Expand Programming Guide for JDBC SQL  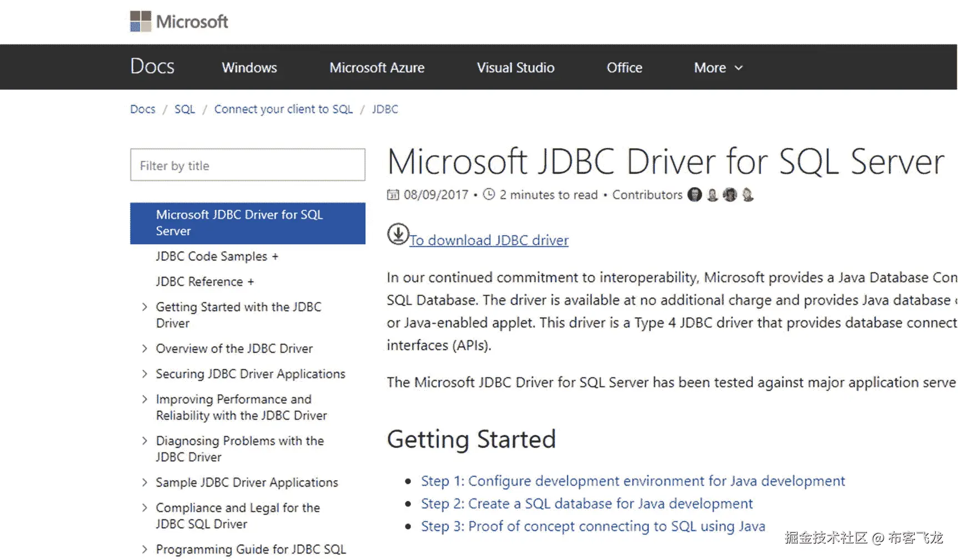click(145, 549)
